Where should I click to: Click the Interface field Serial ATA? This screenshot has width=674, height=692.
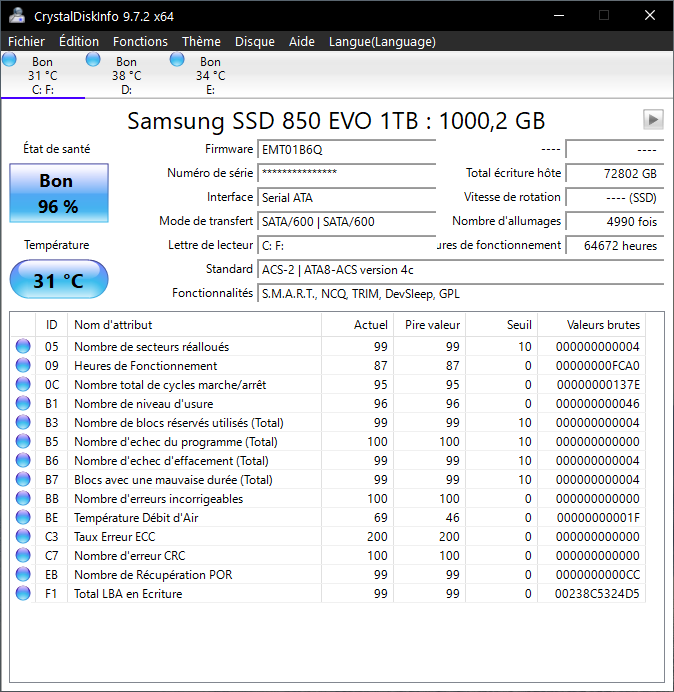(x=346, y=197)
